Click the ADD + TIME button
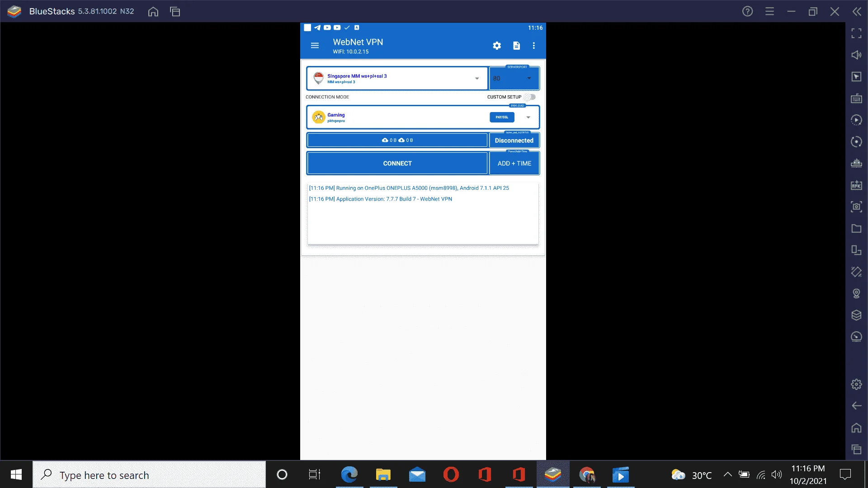The height and width of the screenshot is (488, 868). [x=514, y=164]
